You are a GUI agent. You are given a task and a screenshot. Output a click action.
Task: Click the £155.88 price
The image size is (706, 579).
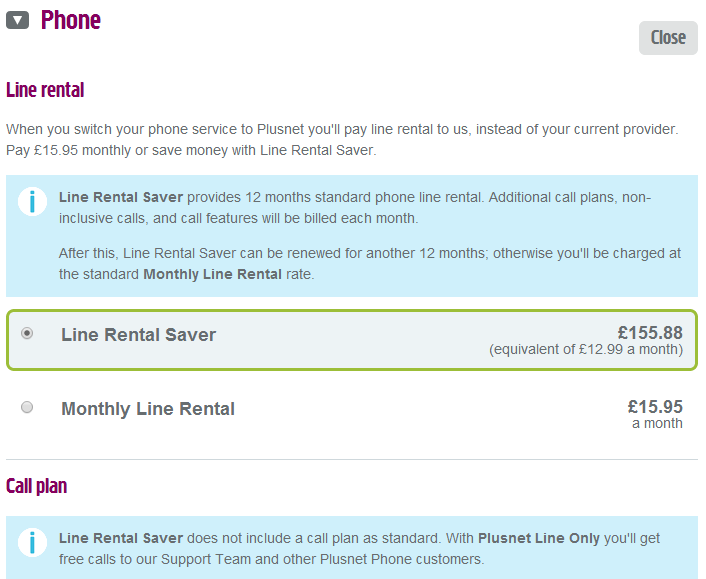(x=650, y=333)
